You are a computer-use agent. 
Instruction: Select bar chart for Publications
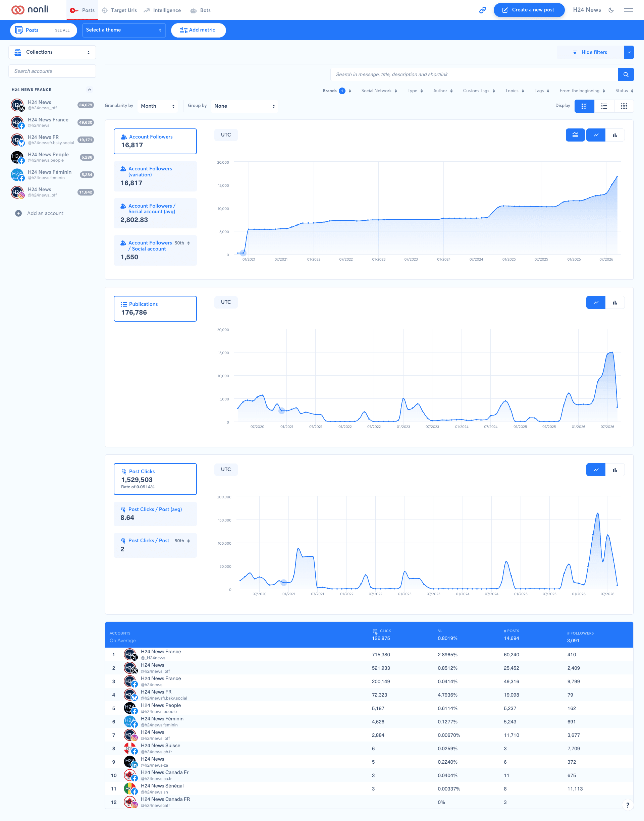(615, 302)
